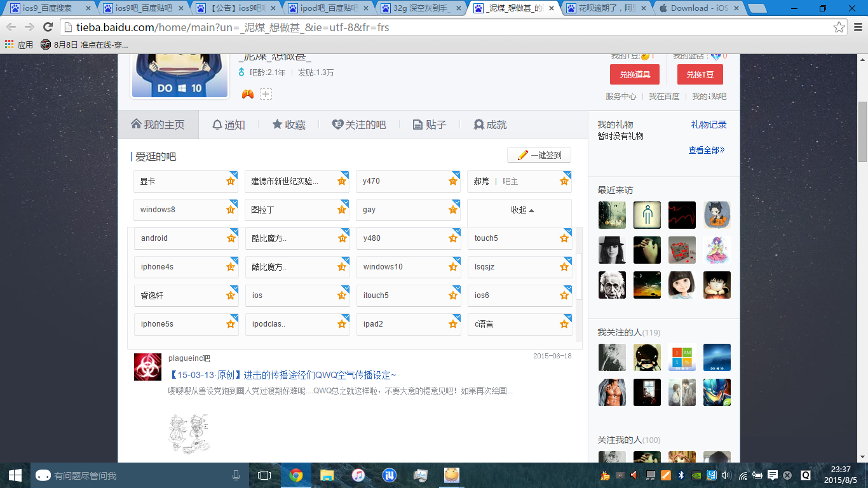868x488 pixels.
Task: Open the android forum tile
Action: (x=186, y=238)
